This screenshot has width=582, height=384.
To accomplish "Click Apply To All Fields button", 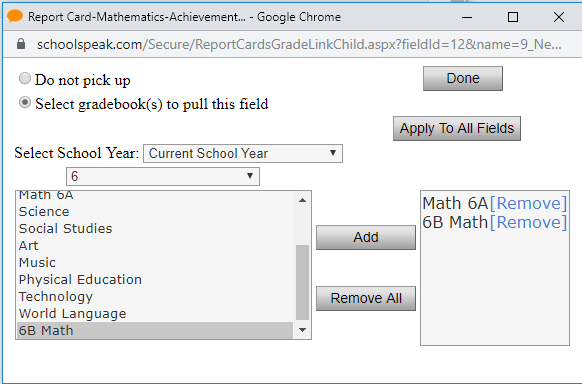I will click(457, 128).
